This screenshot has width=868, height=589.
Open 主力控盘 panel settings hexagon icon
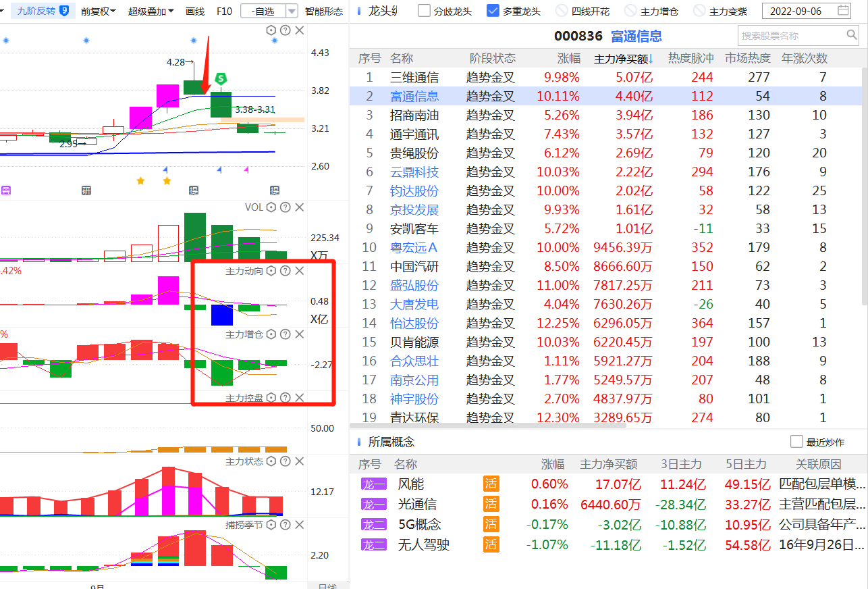pos(271,398)
